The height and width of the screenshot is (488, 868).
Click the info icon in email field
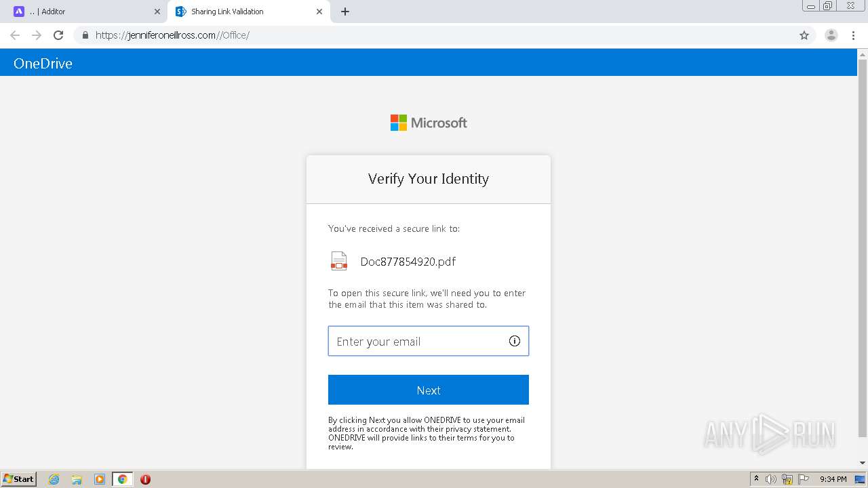[515, 341]
